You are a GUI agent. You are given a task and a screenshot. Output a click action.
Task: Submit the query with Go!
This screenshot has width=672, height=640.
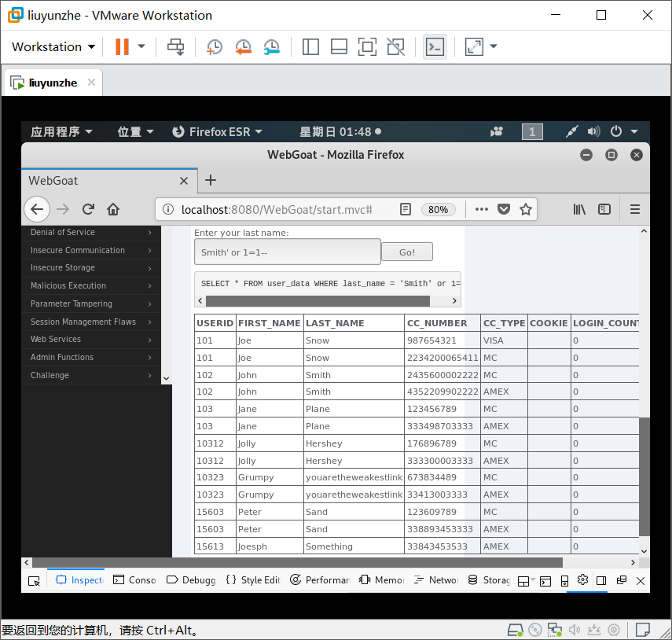point(407,252)
